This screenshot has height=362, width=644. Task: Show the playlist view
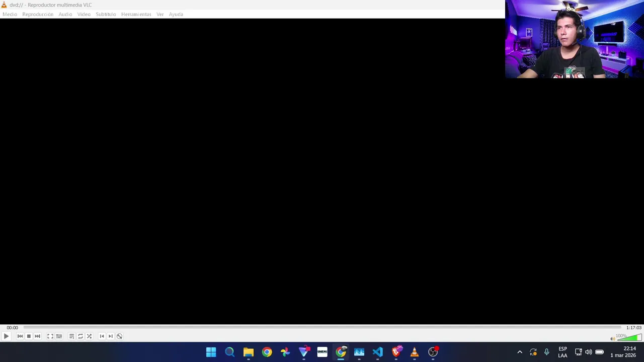pyautogui.click(x=71, y=336)
